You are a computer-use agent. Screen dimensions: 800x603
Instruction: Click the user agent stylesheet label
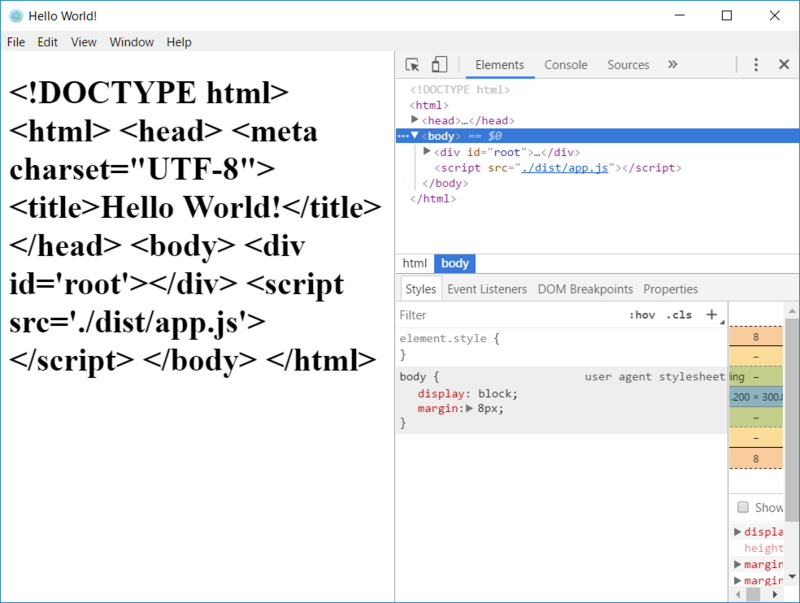click(x=655, y=376)
